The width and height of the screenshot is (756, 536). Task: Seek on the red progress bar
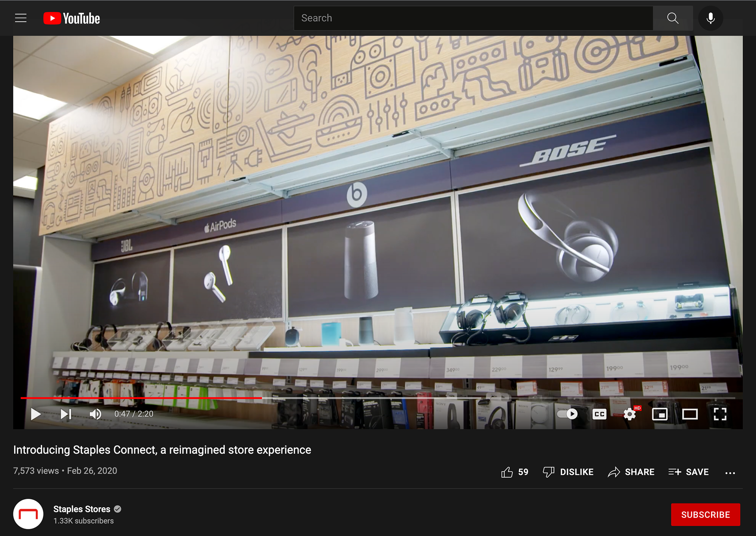tap(141, 398)
